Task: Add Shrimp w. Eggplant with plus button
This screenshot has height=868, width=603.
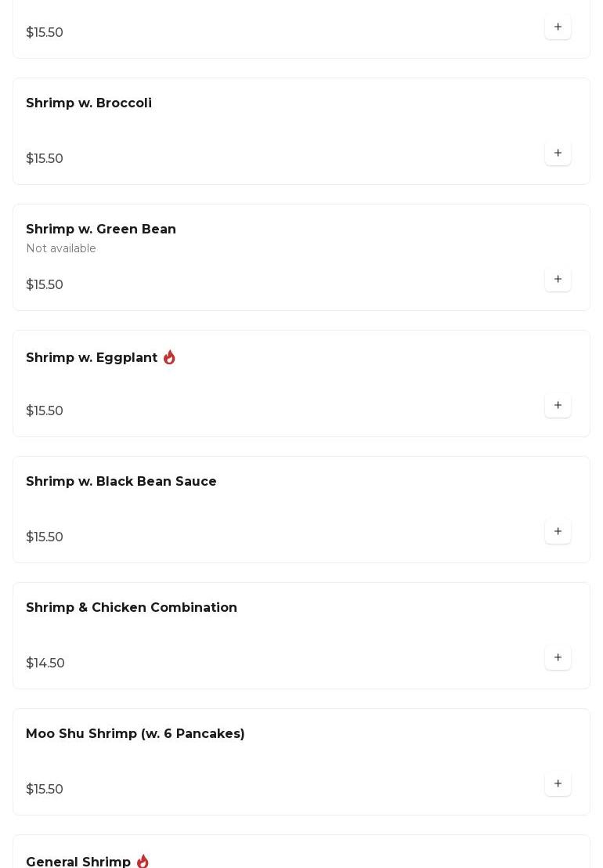Action: 558,406
